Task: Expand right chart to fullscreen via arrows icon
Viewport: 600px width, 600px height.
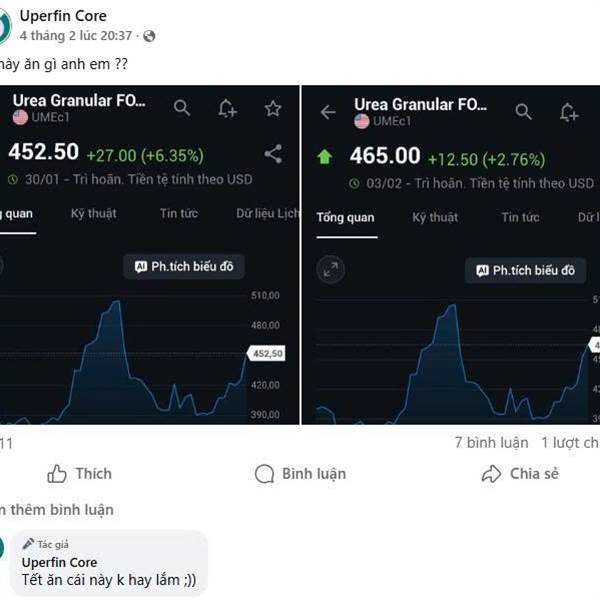Action: click(331, 269)
